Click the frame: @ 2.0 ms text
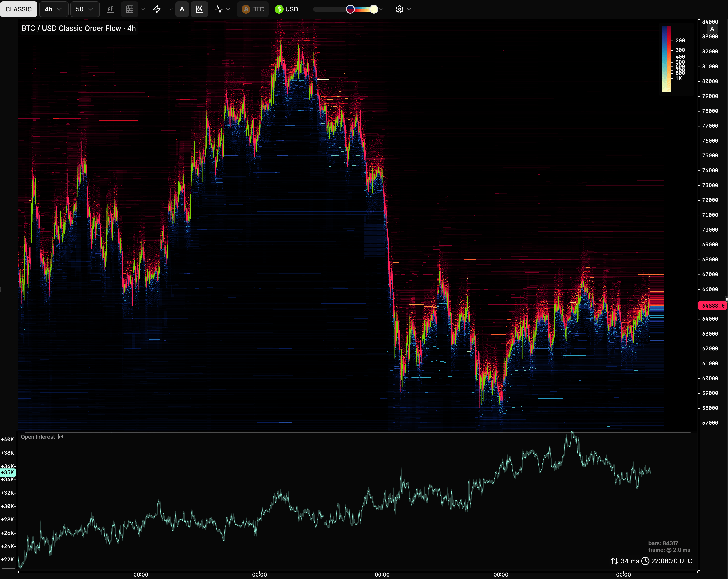The width and height of the screenshot is (728, 579). pyautogui.click(x=669, y=550)
